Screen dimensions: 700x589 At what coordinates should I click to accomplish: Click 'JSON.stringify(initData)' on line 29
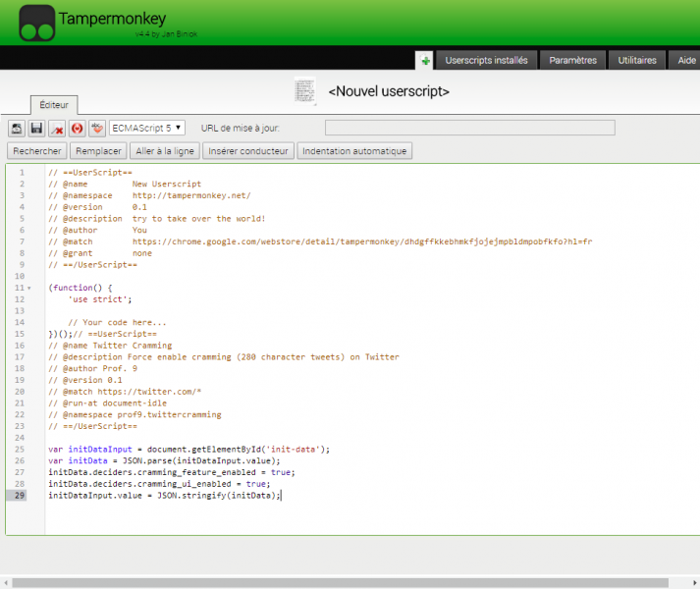pyautogui.click(x=216, y=496)
